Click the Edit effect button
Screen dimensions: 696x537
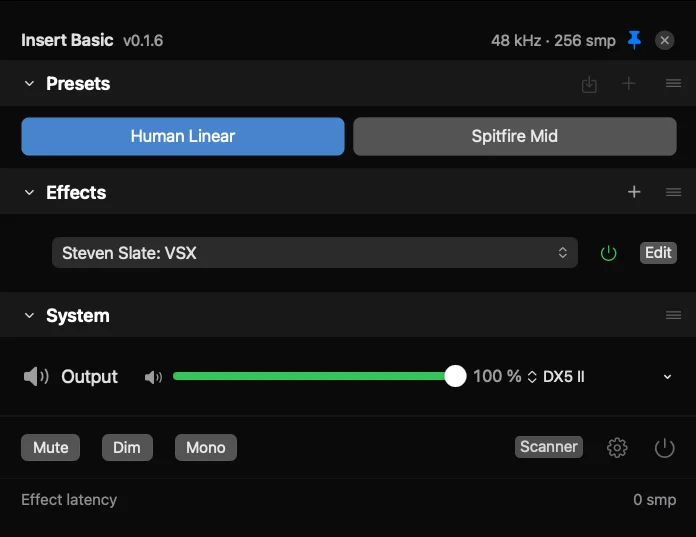(x=658, y=253)
